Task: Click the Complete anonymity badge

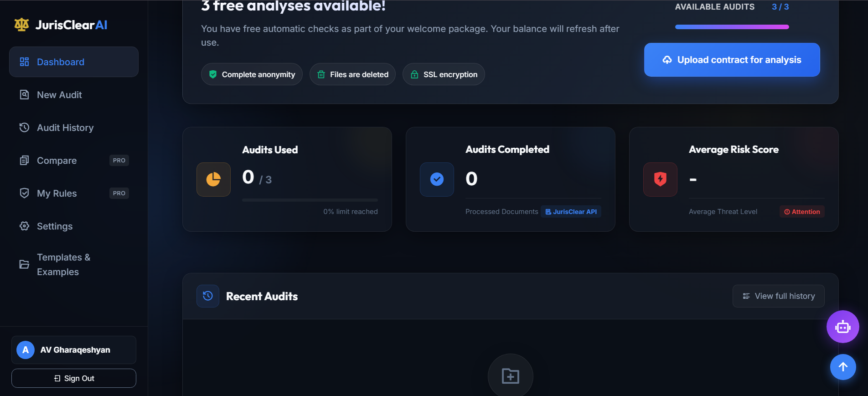Action: [x=252, y=74]
